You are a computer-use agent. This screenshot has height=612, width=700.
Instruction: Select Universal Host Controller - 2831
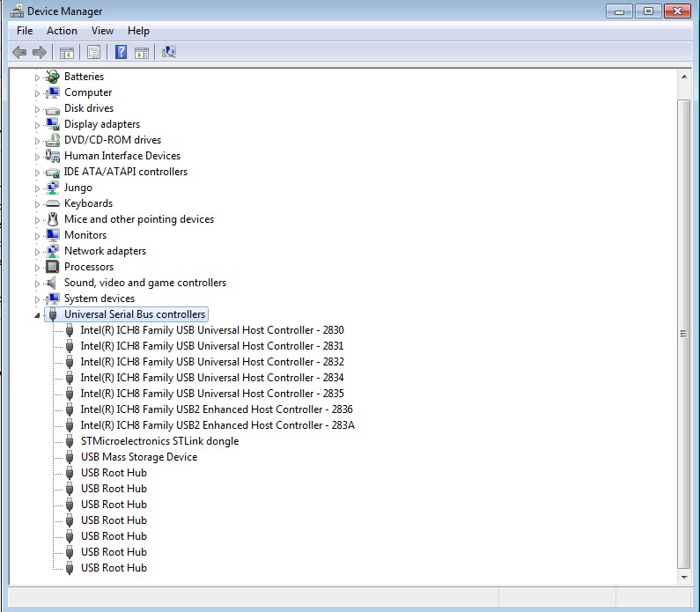pos(212,346)
